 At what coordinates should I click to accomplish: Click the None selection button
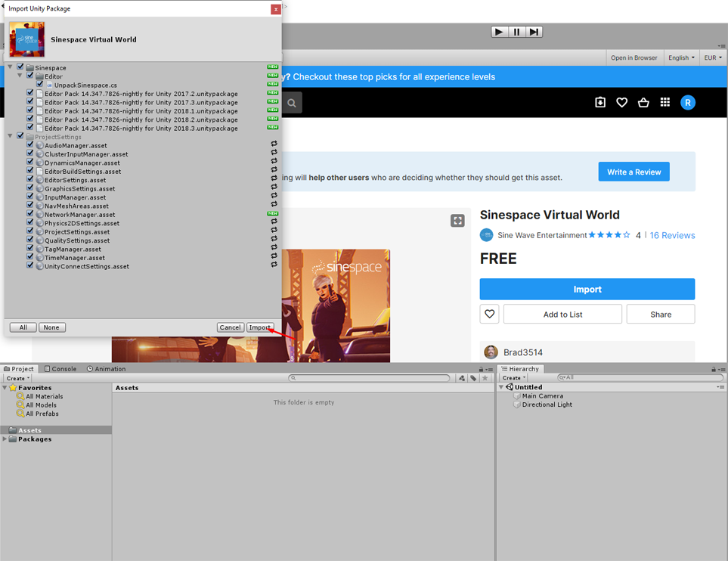51,327
